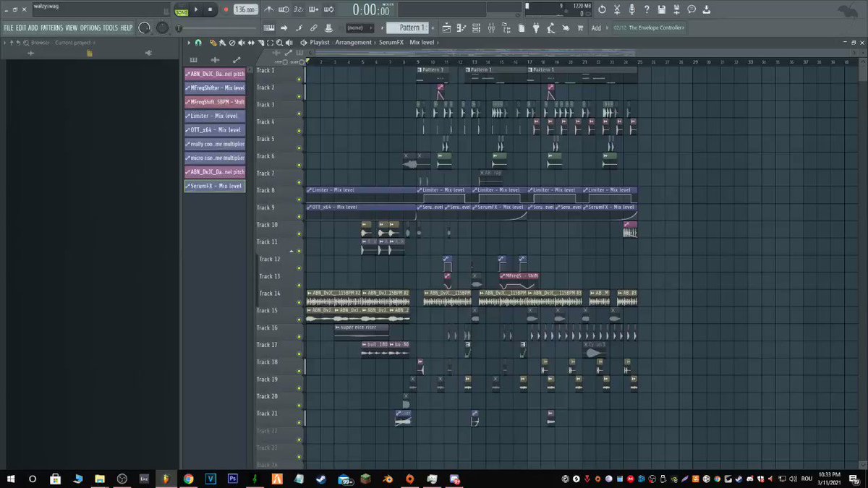This screenshot has height=488, width=868.
Task: Select the SerumFX - Mix level clip
Action: pyautogui.click(x=215, y=187)
